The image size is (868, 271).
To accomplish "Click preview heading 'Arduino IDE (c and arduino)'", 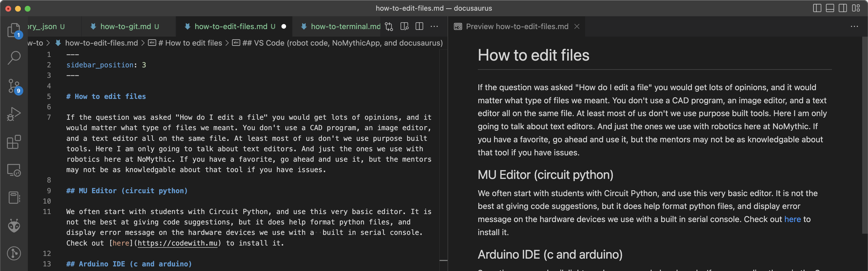I will [550, 255].
